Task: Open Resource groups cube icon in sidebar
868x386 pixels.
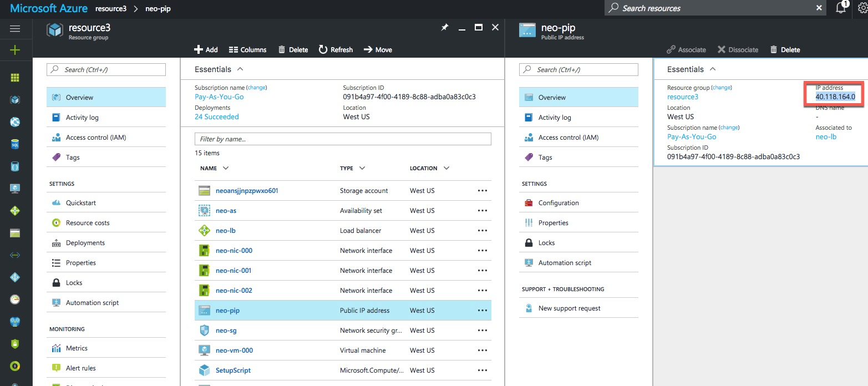Action: 15,100
